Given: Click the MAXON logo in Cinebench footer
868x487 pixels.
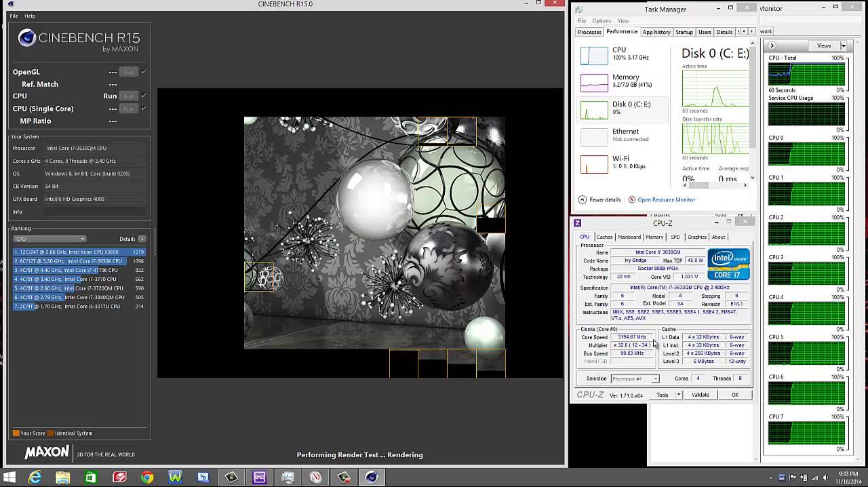Looking at the screenshot, I should point(47,452).
